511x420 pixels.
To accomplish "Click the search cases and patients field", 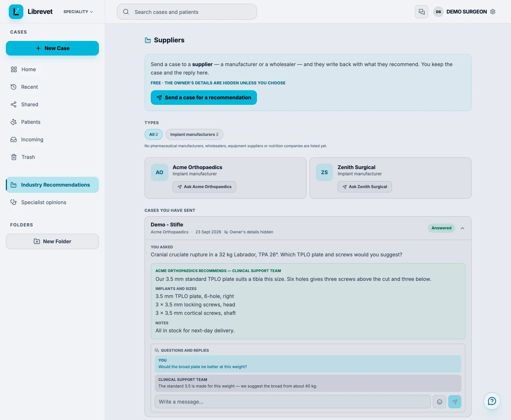I will coord(187,12).
